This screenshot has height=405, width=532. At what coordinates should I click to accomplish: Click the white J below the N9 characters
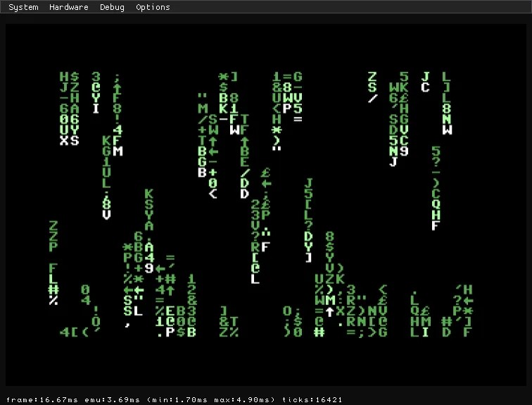[393, 162]
